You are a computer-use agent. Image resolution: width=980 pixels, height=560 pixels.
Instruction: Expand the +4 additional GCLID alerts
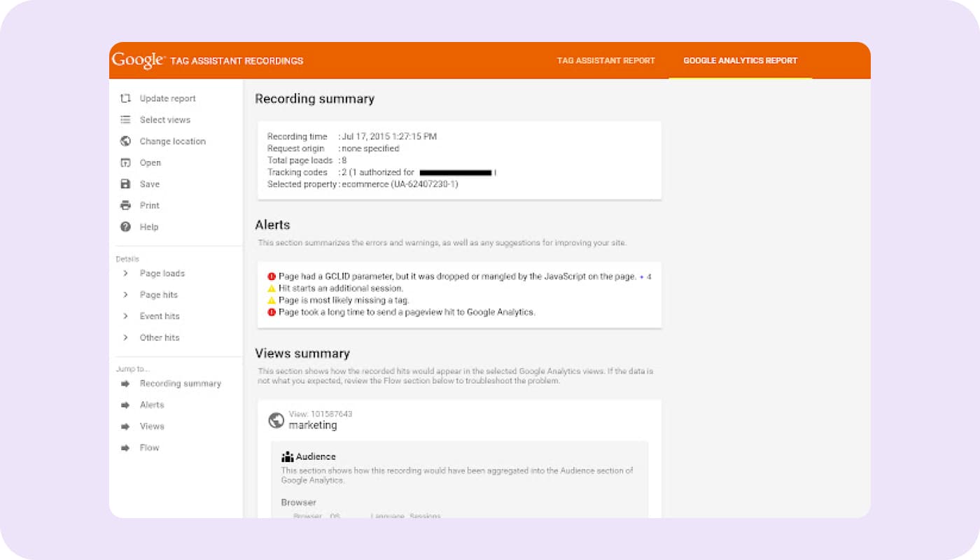pos(645,276)
